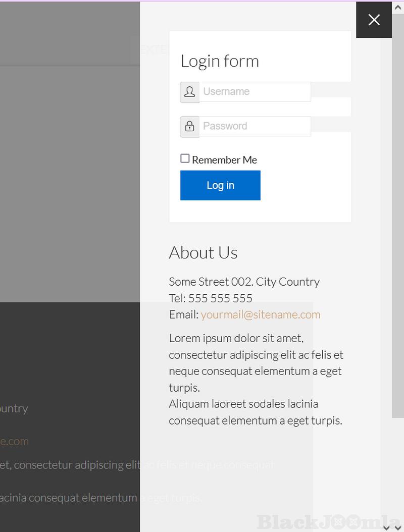The width and height of the screenshot is (404, 532).
Task: Focus the Username input field
Action: coord(255,92)
